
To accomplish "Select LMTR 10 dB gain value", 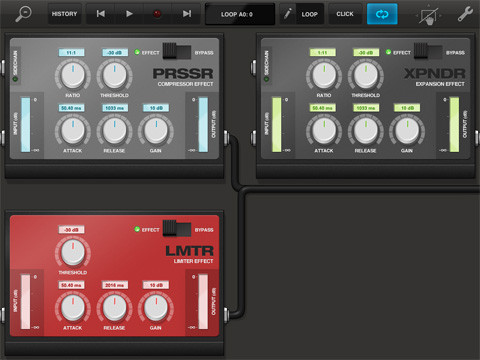I will [156, 285].
